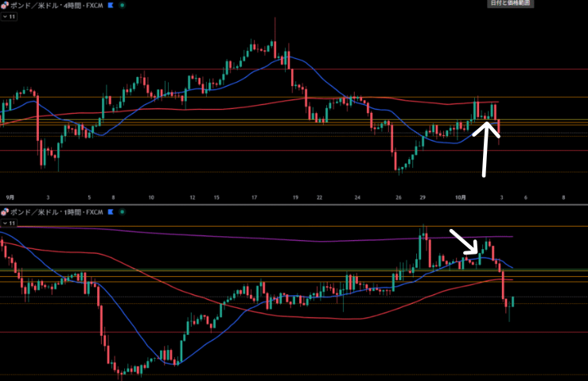Viewport: 588px width, 381px height.
Task: Click the blue flag icon in 4-hour chart header
Action: coord(111,5)
